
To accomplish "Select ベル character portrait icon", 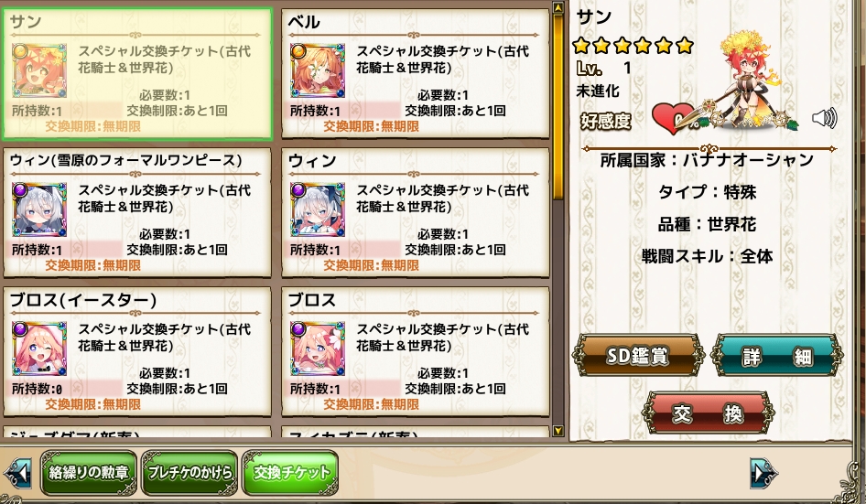I will click(x=318, y=70).
